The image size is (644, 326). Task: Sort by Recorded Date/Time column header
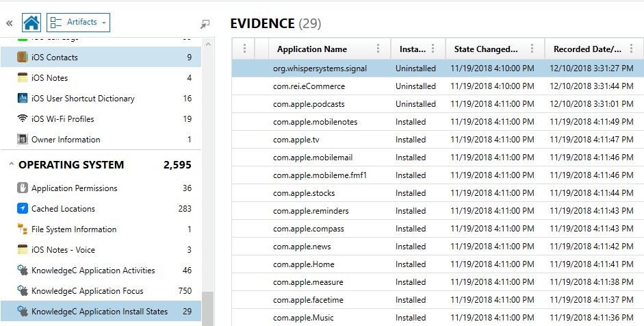pos(587,49)
